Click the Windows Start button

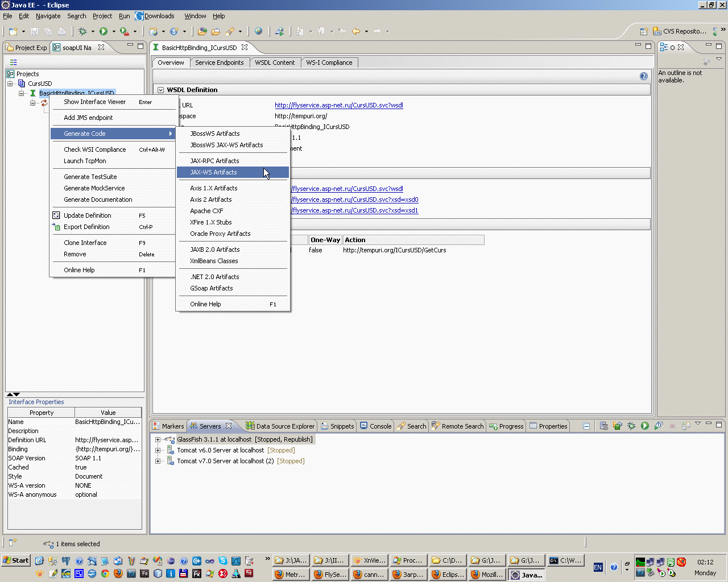pos(16,560)
